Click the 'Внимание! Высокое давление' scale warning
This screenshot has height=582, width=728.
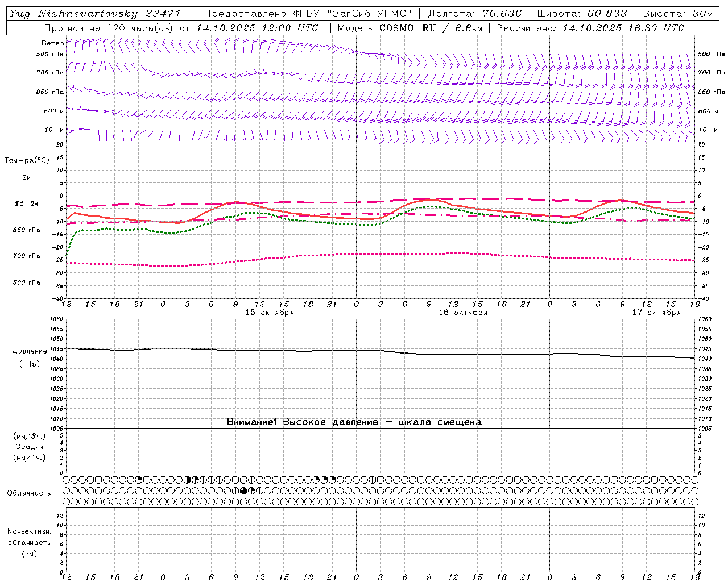pyautogui.click(x=303, y=422)
